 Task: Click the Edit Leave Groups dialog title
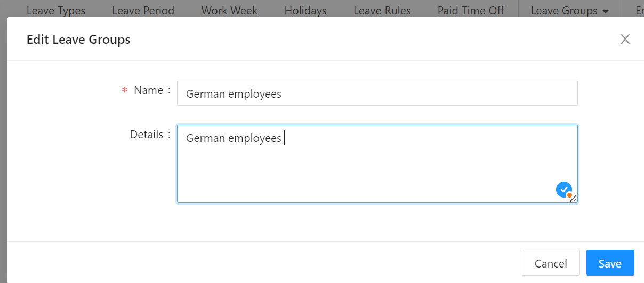78,39
